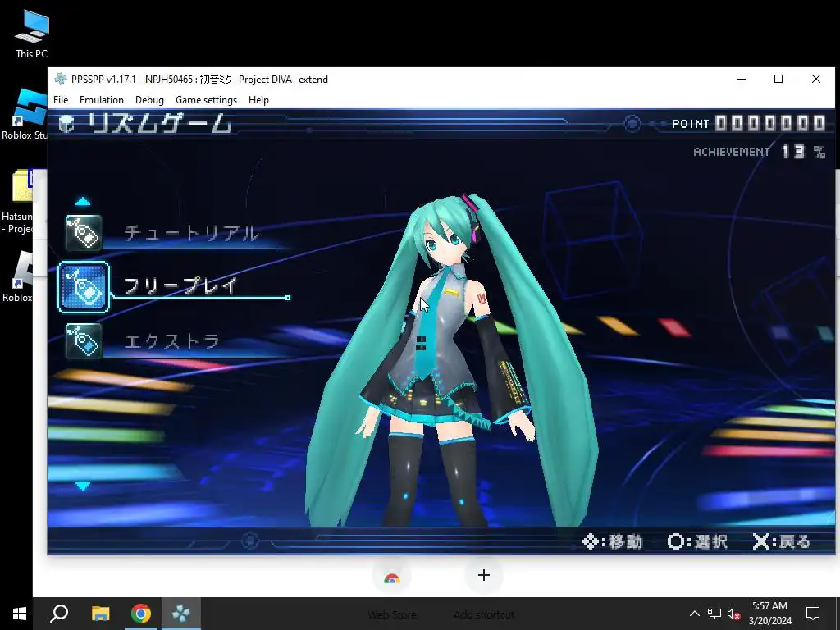The width and height of the screenshot is (840, 630).
Task: Click the リズムゲーム header title
Action: (160, 123)
